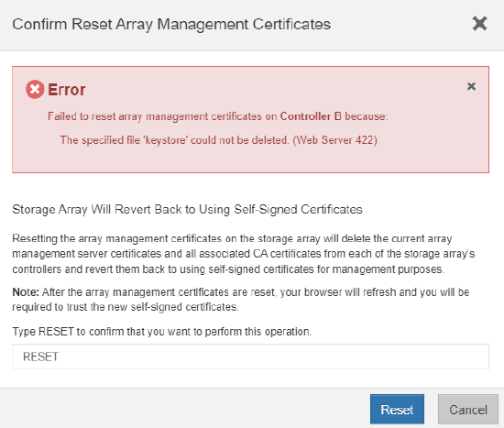Image resolution: width=504 pixels, height=428 pixels.
Task: Close the Confirm Reset Array Management Certificates dialog
Action: point(479,24)
